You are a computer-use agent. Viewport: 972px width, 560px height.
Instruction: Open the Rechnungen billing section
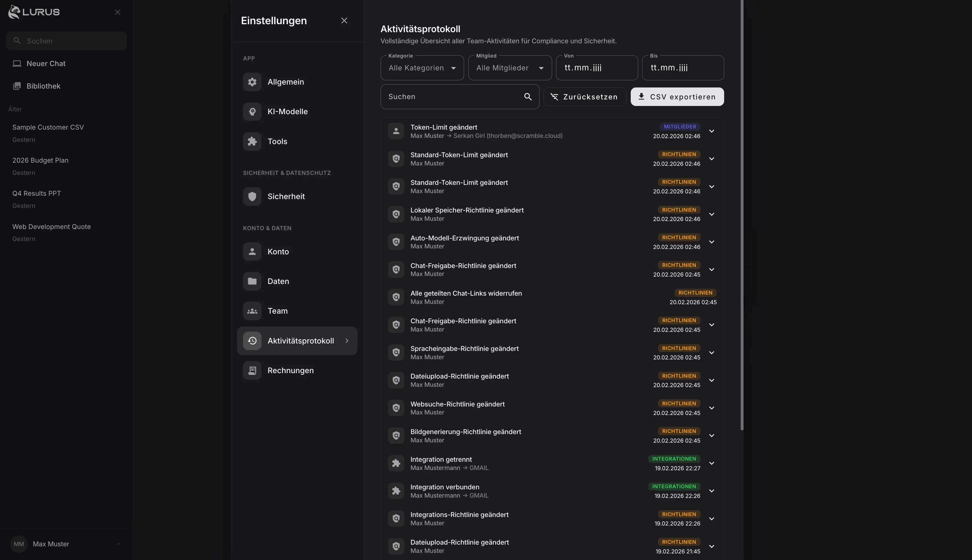[290, 370]
